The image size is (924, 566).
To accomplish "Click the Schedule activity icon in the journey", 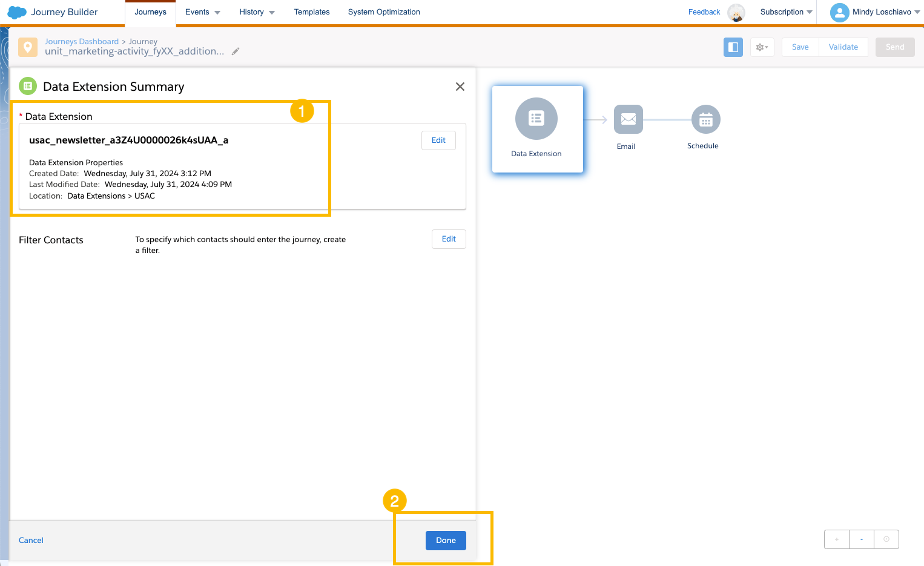I will point(704,120).
